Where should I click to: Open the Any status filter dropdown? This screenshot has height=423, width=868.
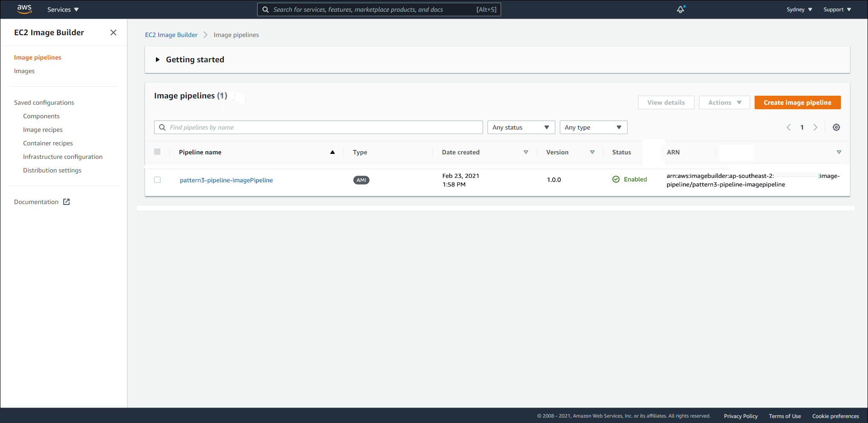521,127
